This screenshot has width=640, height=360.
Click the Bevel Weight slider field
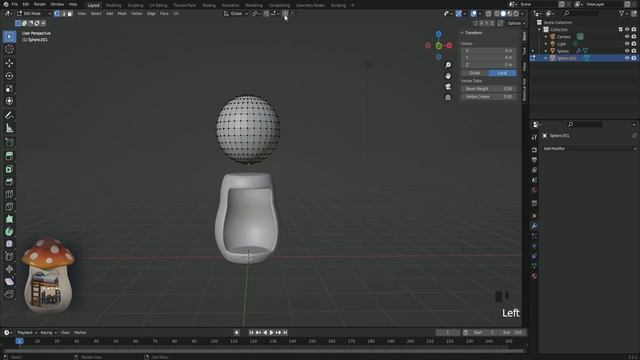(x=489, y=89)
